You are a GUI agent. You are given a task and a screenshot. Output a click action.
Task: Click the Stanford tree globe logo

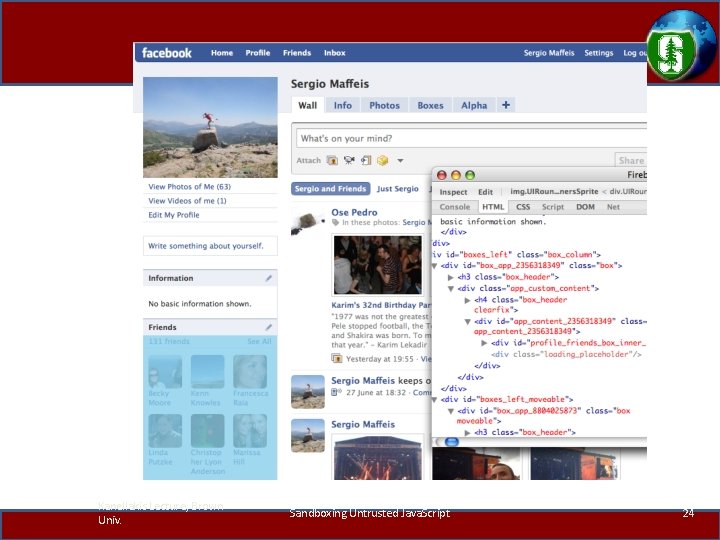[681, 45]
